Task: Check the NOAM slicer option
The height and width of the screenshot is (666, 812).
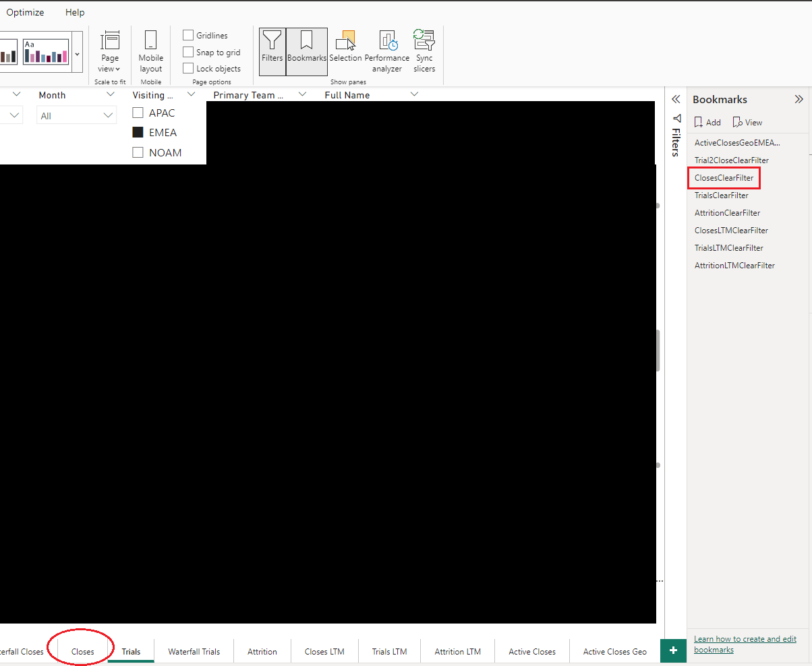Action: point(138,152)
